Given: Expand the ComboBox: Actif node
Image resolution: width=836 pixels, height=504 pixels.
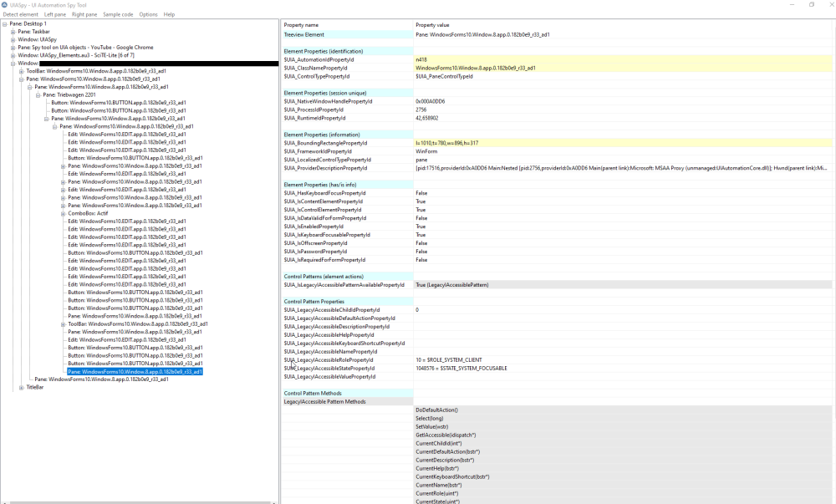Looking at the screenshot, I should (x=64, y=213).
